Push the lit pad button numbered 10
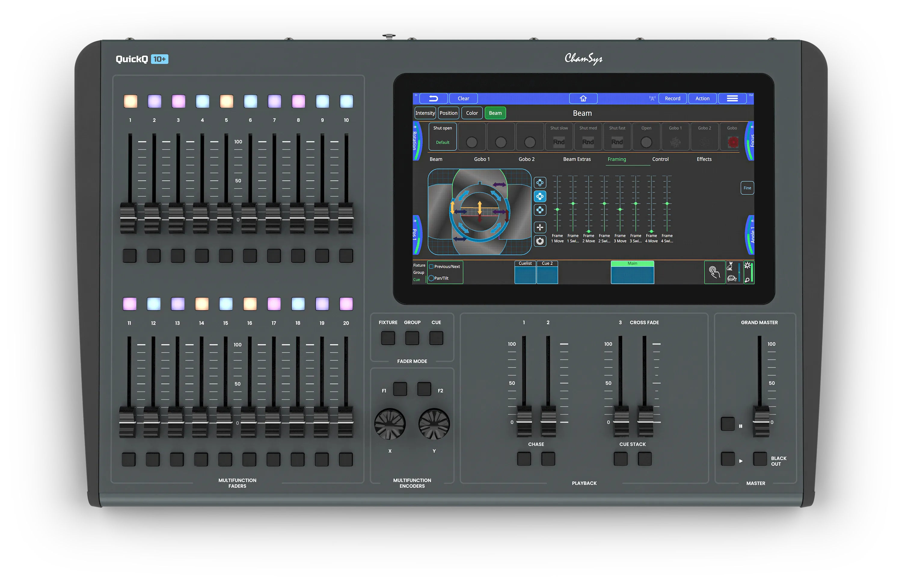 tap(346, 102)
